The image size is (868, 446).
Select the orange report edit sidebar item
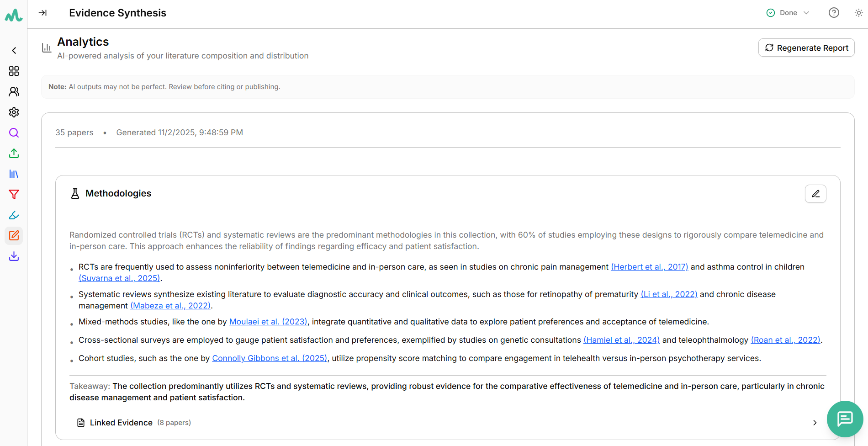pos(14,236)
